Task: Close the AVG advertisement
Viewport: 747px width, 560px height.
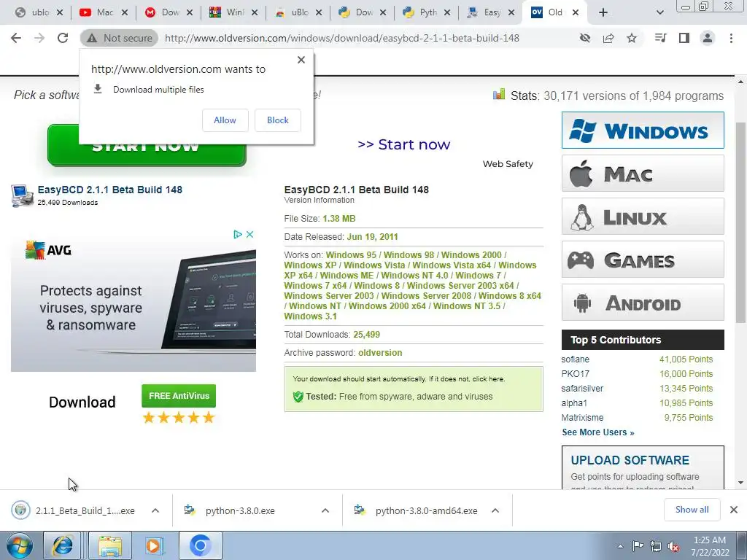Action: coord(249,234)
